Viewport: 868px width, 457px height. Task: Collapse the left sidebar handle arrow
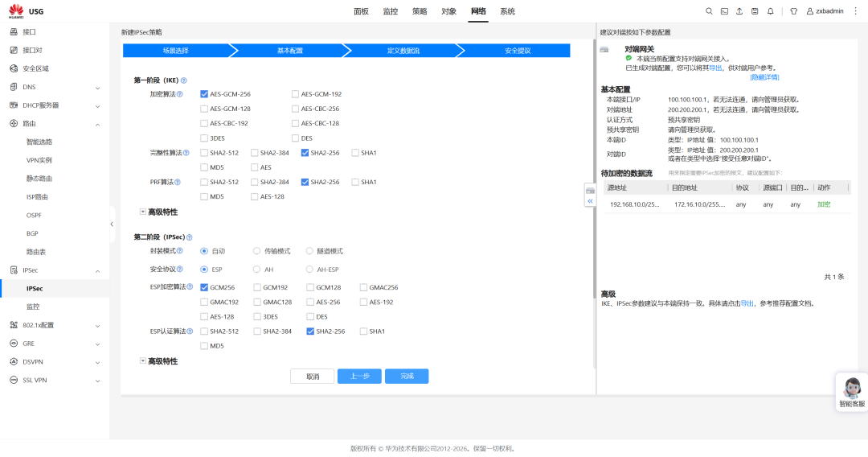(112, 224)
